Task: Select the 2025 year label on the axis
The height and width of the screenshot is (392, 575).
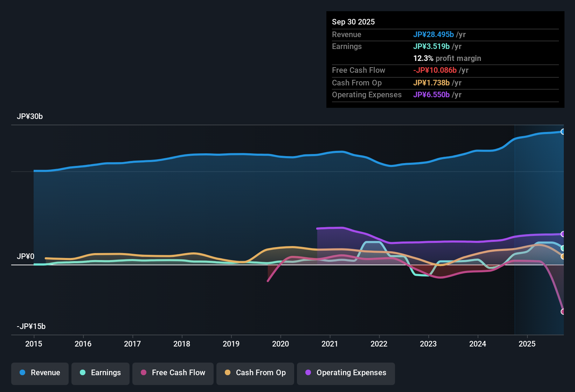Action: [x=527, y=344]
